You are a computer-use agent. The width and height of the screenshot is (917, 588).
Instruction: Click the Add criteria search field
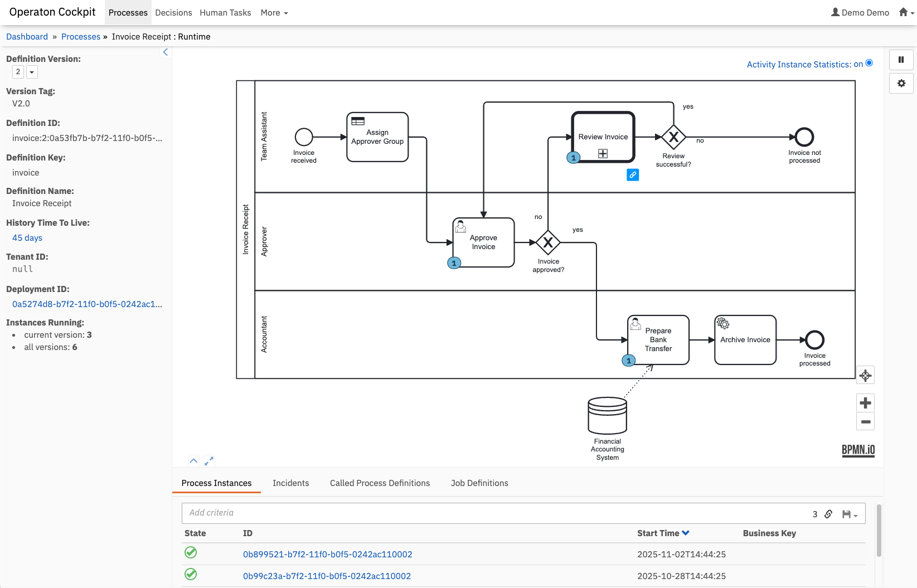click(x=496, y=513)
